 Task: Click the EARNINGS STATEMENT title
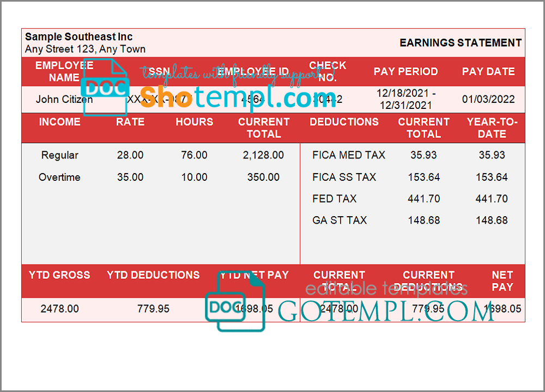[461, 42]
